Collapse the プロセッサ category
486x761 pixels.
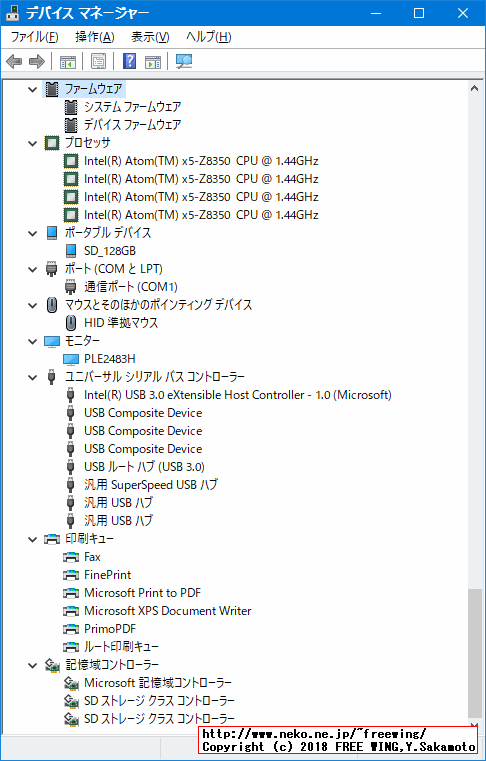[33, 143]
